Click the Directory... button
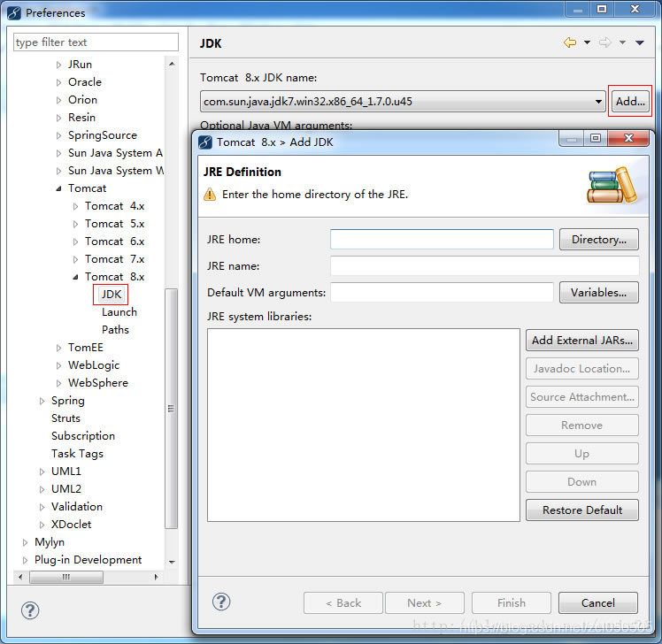This screenshot has width=662, height=644. [x=598, y=239]
